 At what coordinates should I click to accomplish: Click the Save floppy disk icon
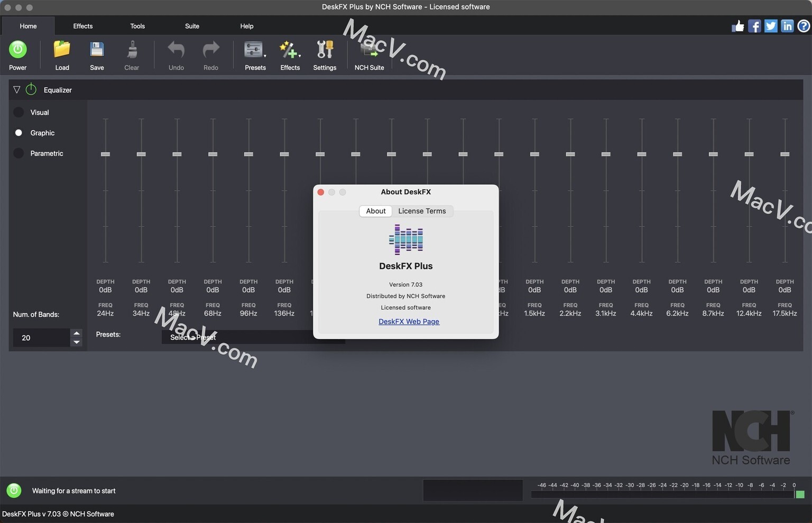[x=97, y=50]
